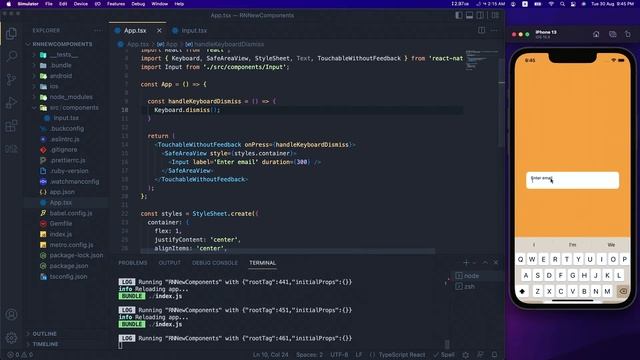This screenshot has height=360, width=640.
Task: Close the terminal panel
Action: coord(496,263)
